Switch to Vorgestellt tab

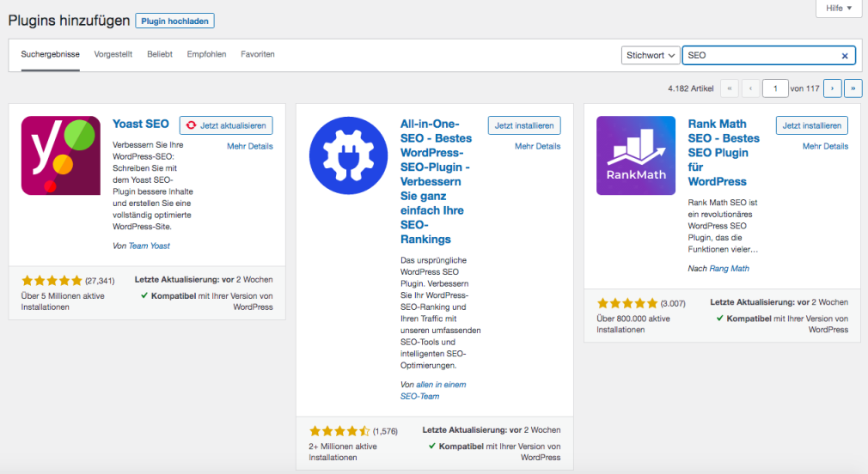(113, 54)
